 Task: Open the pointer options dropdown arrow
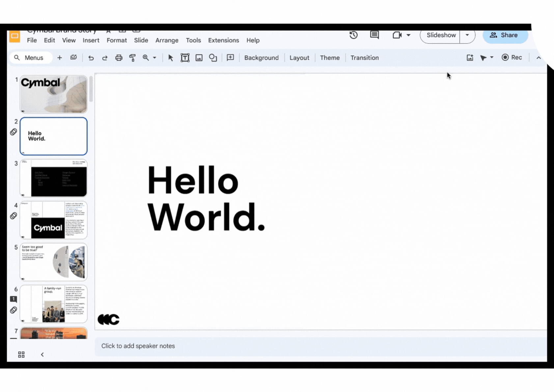pyautogui.click(x=492, y=58)
